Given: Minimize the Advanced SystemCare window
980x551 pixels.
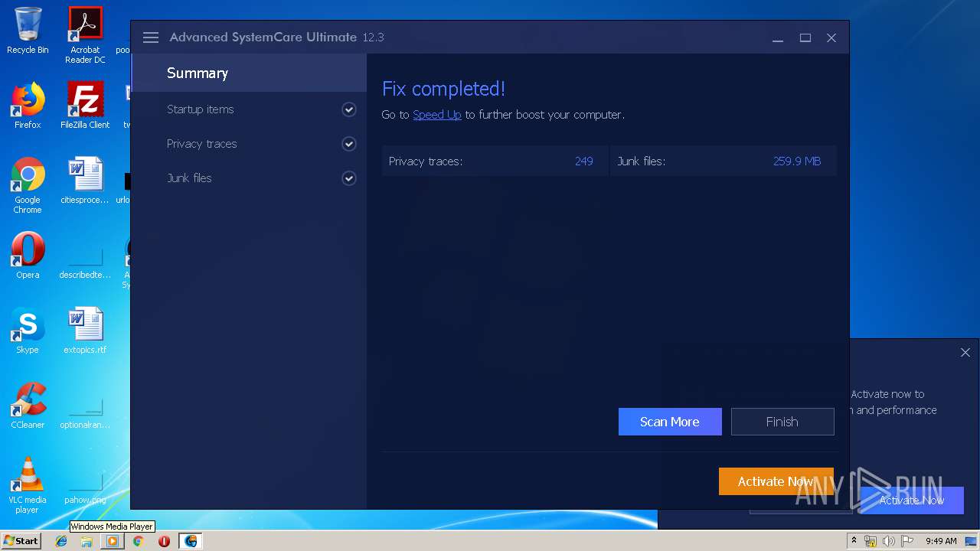Looking at the screenshot, I should coord(778,37).
